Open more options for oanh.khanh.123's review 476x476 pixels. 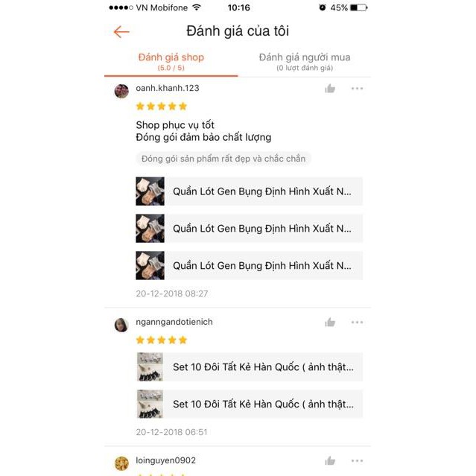point(357,89)
